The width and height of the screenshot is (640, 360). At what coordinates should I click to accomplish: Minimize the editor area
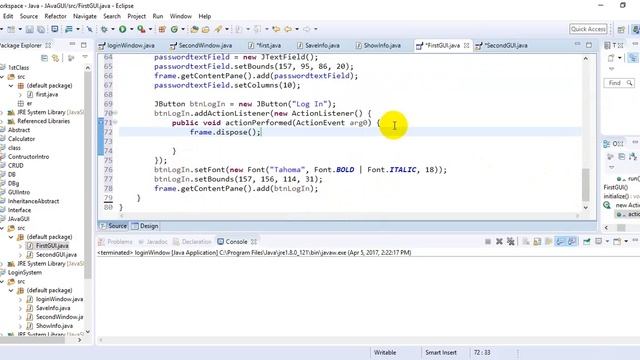coord(577,44)
